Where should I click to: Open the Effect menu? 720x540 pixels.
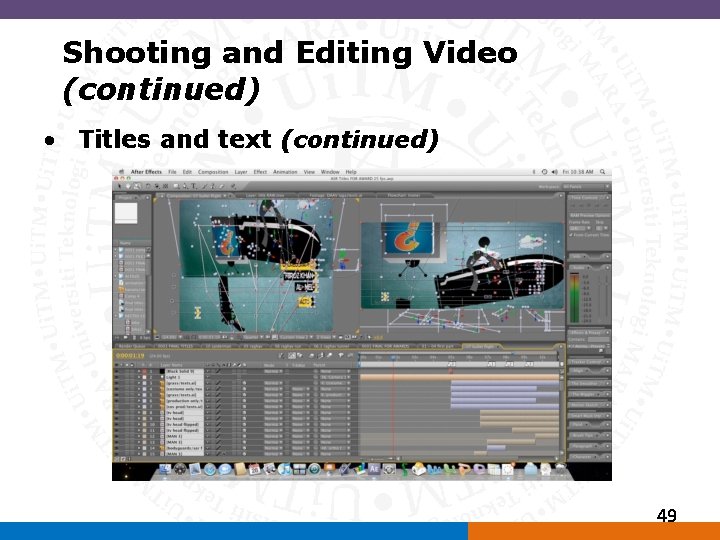tap(260, 172)
